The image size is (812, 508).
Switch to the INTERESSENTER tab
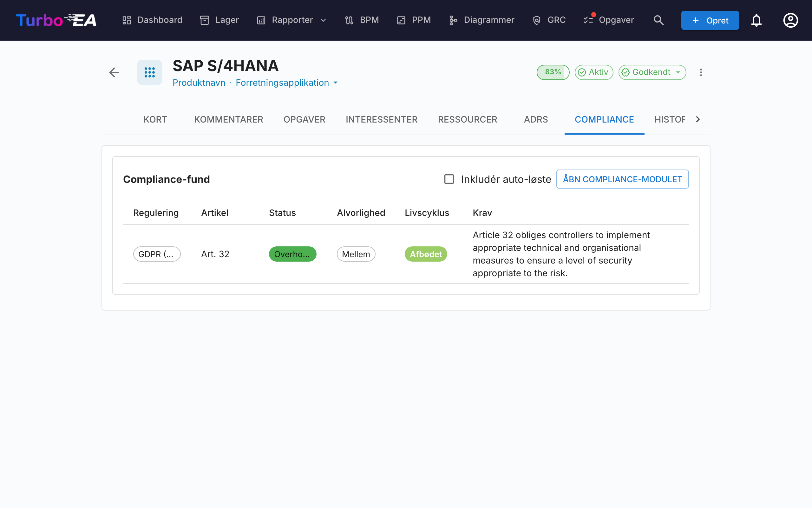382,120
